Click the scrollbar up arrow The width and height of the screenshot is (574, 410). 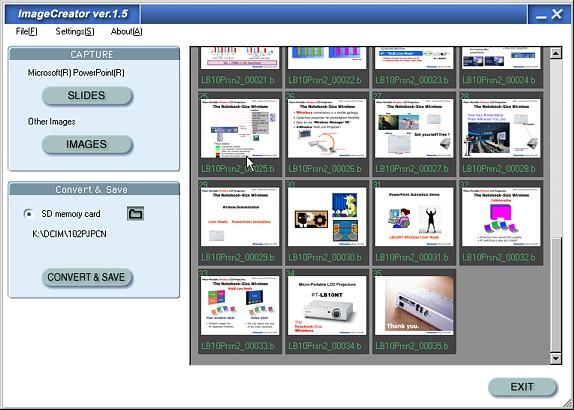556,53
